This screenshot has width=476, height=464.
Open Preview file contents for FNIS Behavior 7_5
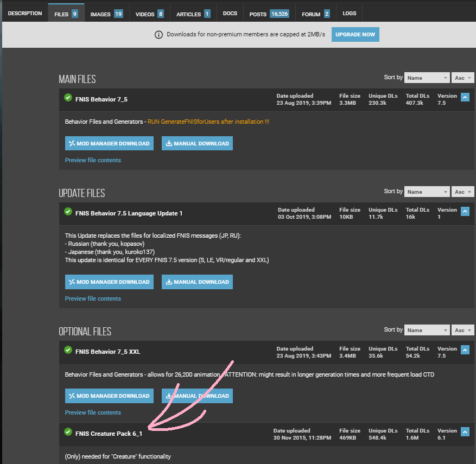click(x=93, y=160)
